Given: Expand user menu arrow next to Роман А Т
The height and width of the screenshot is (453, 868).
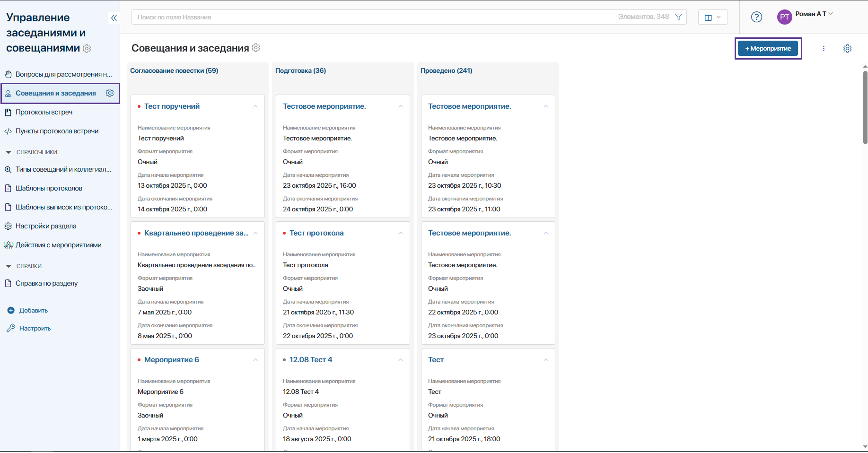Looking at the screenshot, I should 831,14.
